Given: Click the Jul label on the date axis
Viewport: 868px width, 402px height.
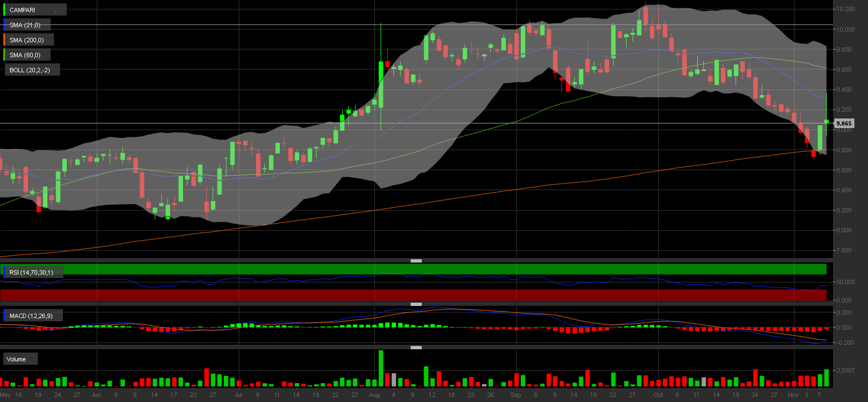Looking at the screenshot, I should click(238, 395).
